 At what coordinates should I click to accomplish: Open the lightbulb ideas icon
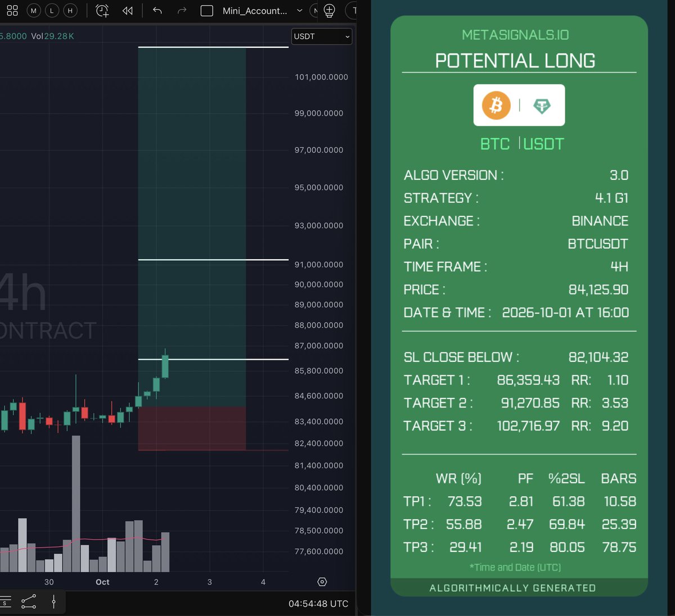[x=330, y=10]
